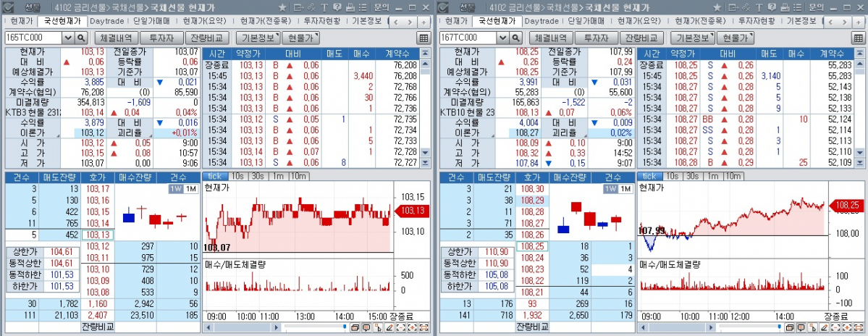
Task: Click the link/chain icon in left window title bar
Action: 311,8
